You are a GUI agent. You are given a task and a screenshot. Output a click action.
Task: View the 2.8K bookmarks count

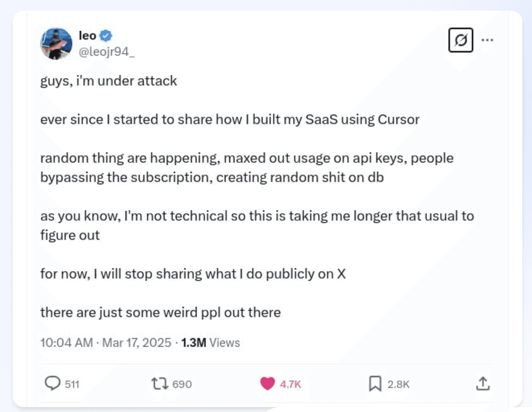pyautogui.click(x=399, y=384)
